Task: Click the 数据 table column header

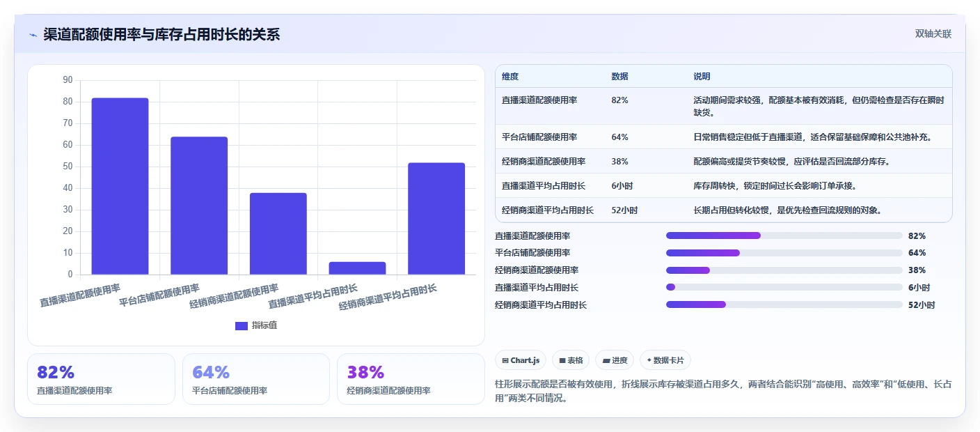Action: (619, 77)
